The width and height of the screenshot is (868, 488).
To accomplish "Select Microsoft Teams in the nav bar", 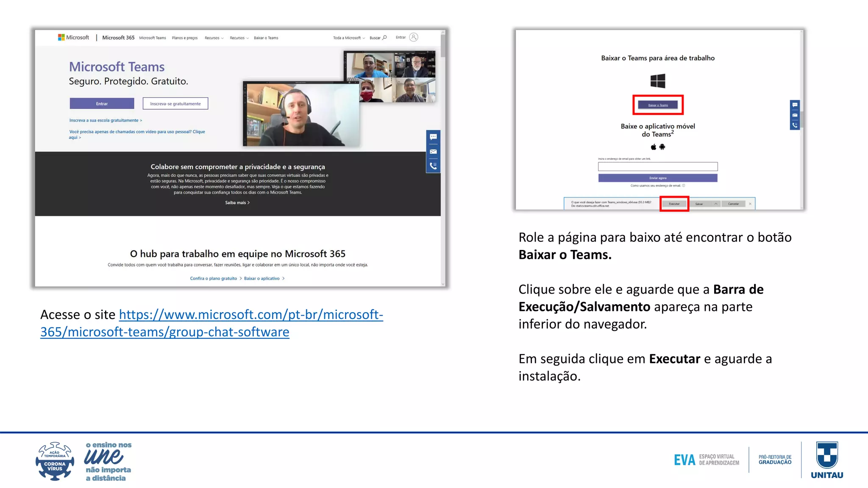I will 153,38.
